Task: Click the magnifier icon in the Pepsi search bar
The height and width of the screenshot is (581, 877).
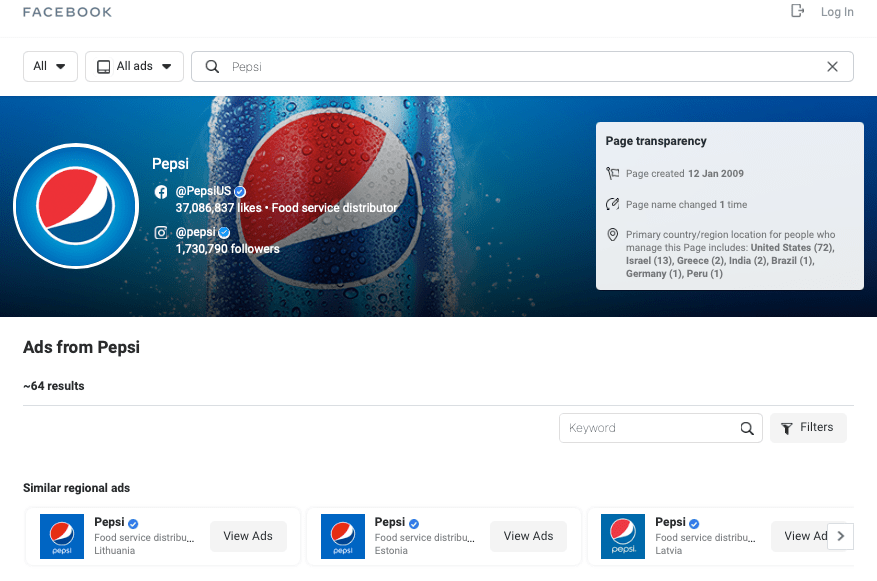Action: point(212,67)
